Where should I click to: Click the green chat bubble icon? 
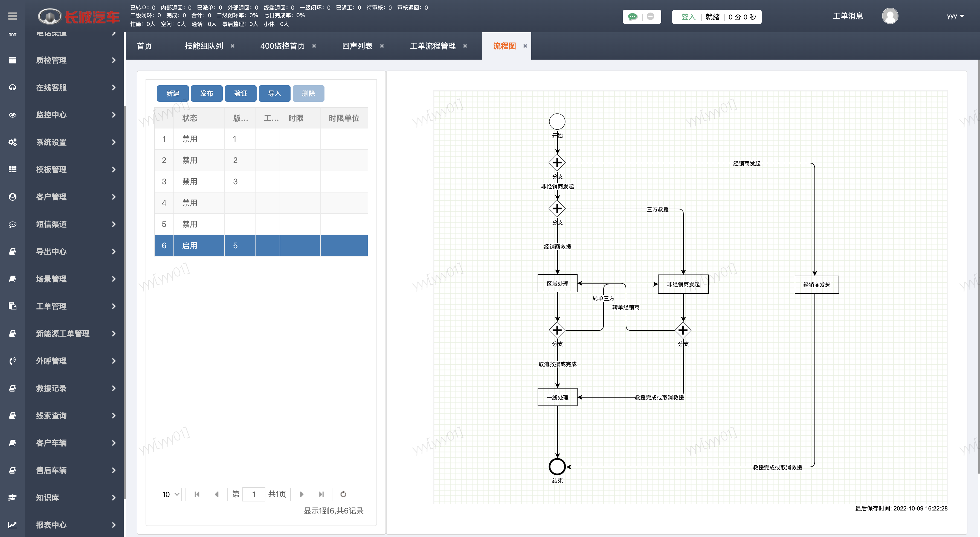click(633, 17)
